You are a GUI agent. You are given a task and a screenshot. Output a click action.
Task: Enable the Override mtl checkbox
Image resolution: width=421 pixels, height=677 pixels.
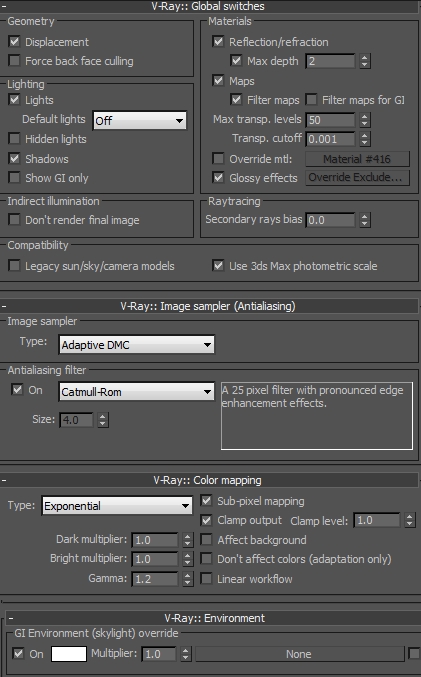218,158
